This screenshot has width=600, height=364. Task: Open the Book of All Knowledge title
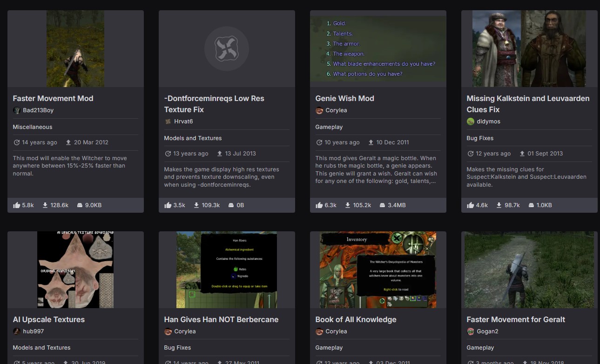tap(356, 320)
